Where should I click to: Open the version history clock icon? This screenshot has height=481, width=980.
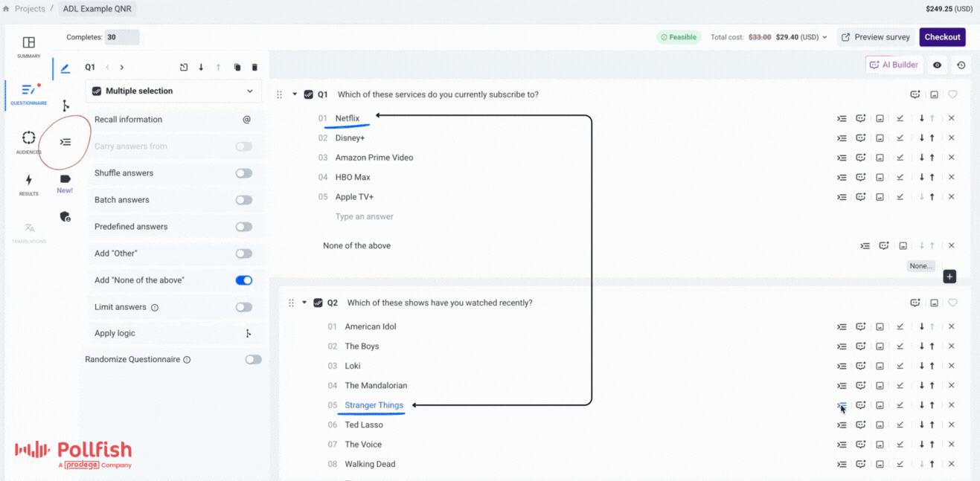point(961,65)
